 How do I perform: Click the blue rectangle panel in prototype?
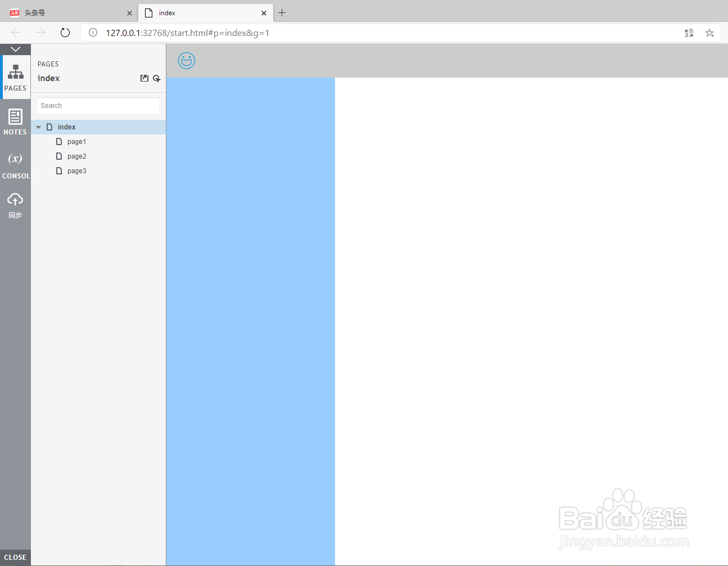pyautogui.click(x=251, y=321)
